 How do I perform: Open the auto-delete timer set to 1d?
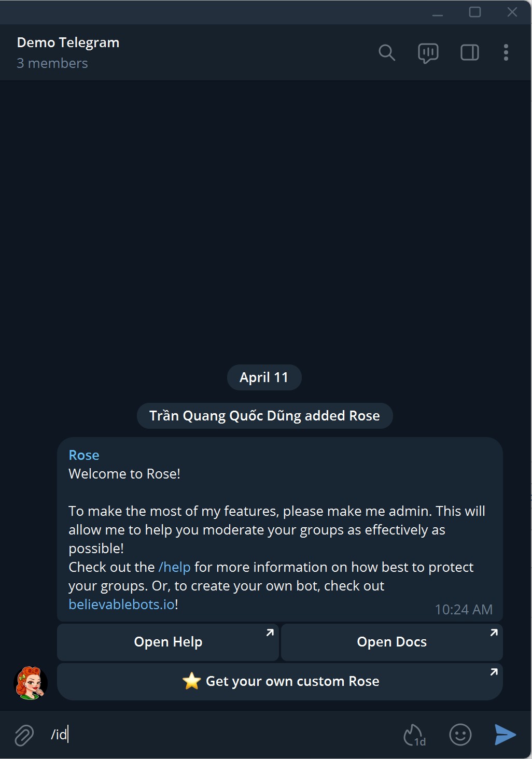tap(413, 735)
